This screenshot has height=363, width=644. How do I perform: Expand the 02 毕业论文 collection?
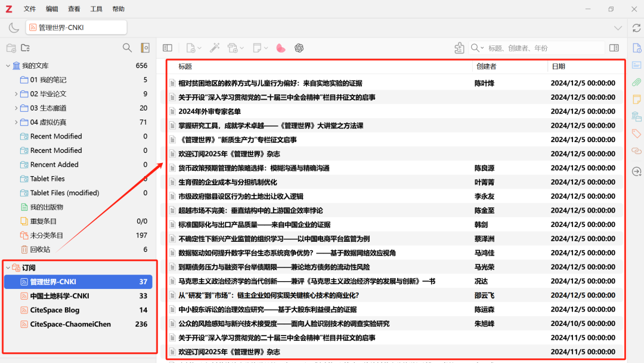[16, 94]
